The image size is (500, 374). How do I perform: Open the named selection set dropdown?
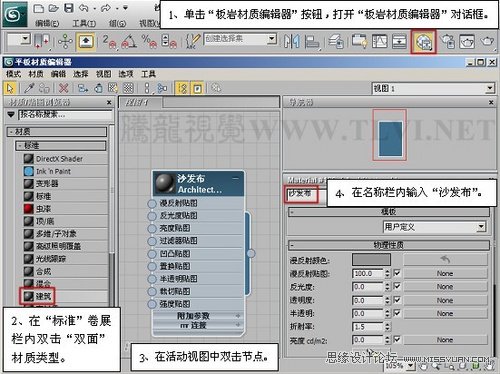[272, 39]
